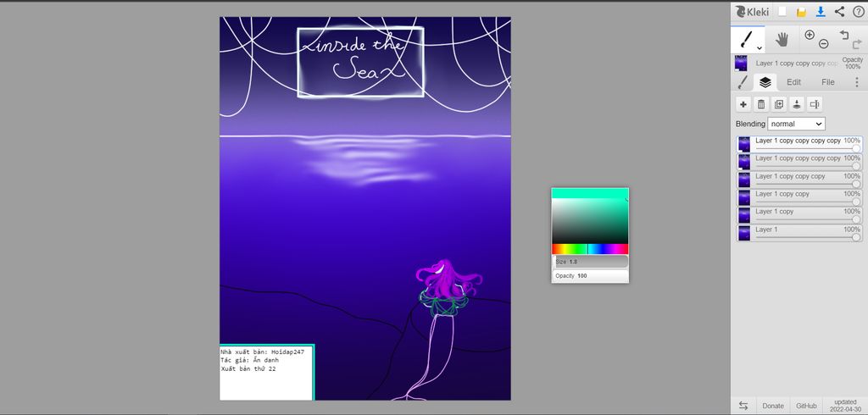Open the Edit tab
This screenshot has width=868, height=415.
tap(793, 82)
